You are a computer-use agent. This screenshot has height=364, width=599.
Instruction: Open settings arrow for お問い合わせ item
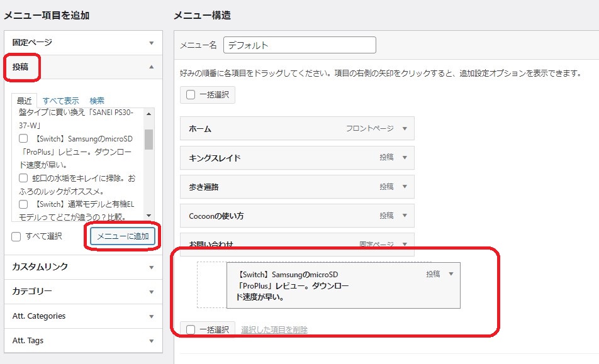[405, 244]
